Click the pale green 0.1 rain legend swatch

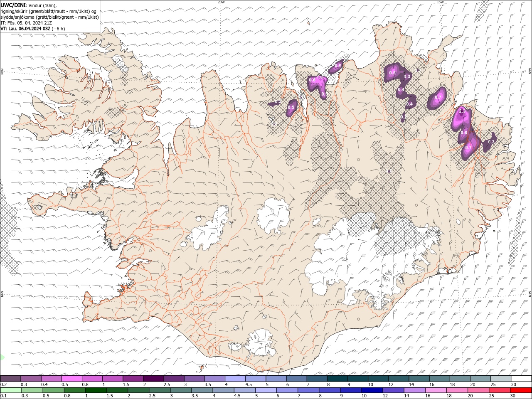coord(11,390)
